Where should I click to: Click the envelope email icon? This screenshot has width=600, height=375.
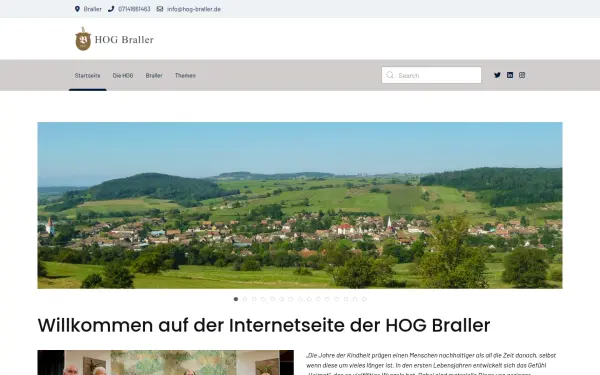(160, 9)
